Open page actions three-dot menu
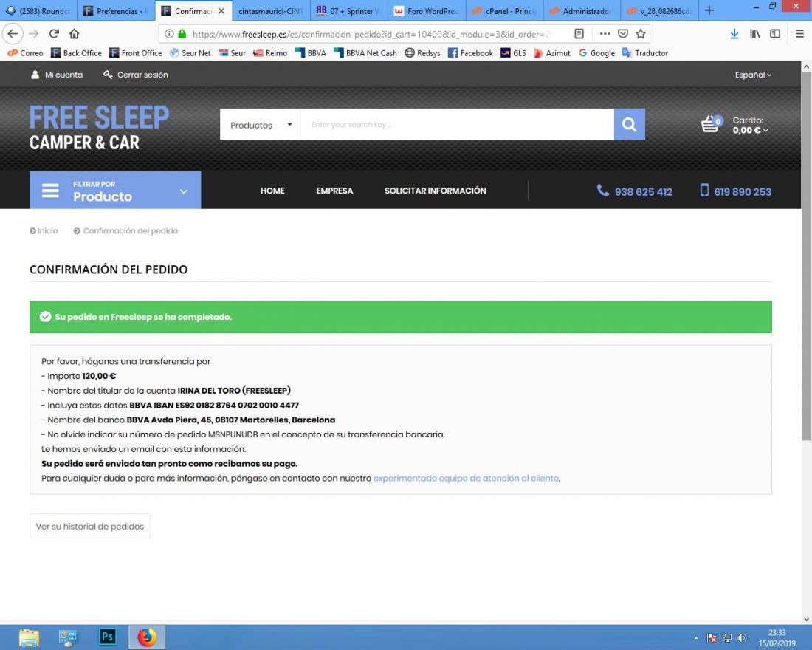Screen dimensions: 812x650 pos(605,34)
